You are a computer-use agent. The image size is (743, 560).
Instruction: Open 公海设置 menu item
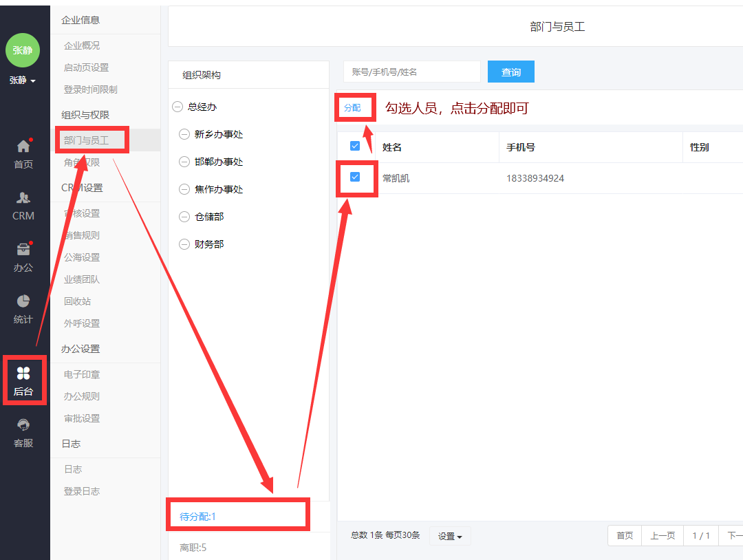tap(81, 257)
